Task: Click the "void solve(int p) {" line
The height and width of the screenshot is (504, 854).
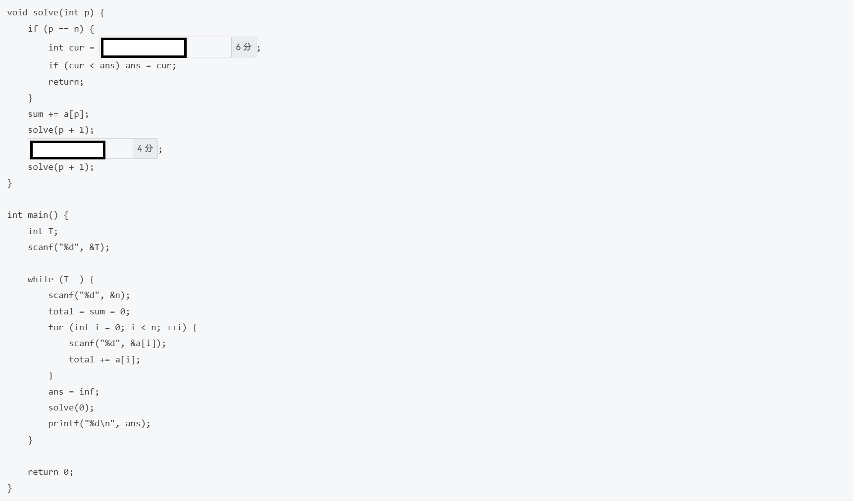Action: pyautogui.click(x=55, y=12)
